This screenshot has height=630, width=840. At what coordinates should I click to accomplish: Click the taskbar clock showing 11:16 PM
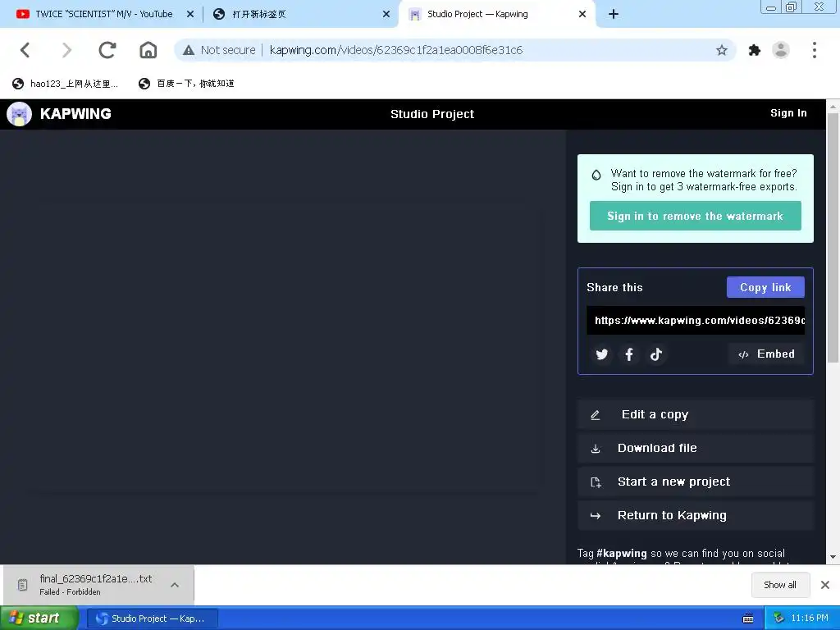pyautogui.click(x=810, y=619)
